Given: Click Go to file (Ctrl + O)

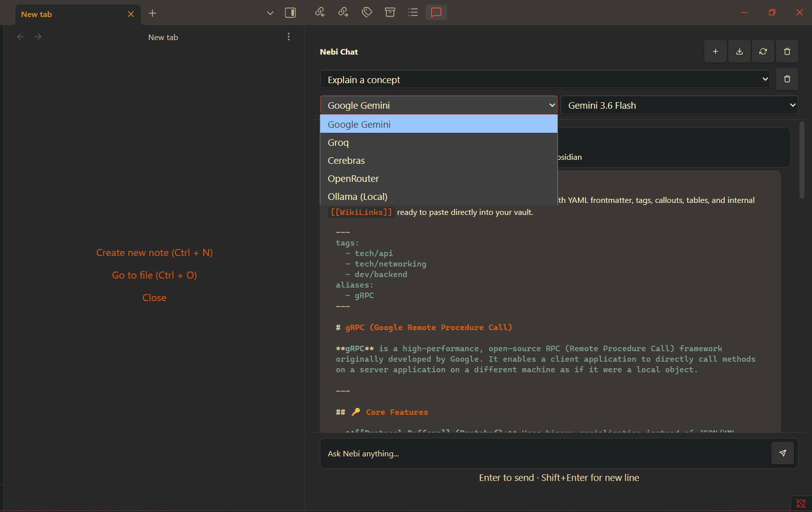Looking at the screenshot, I should coord(154,275).
